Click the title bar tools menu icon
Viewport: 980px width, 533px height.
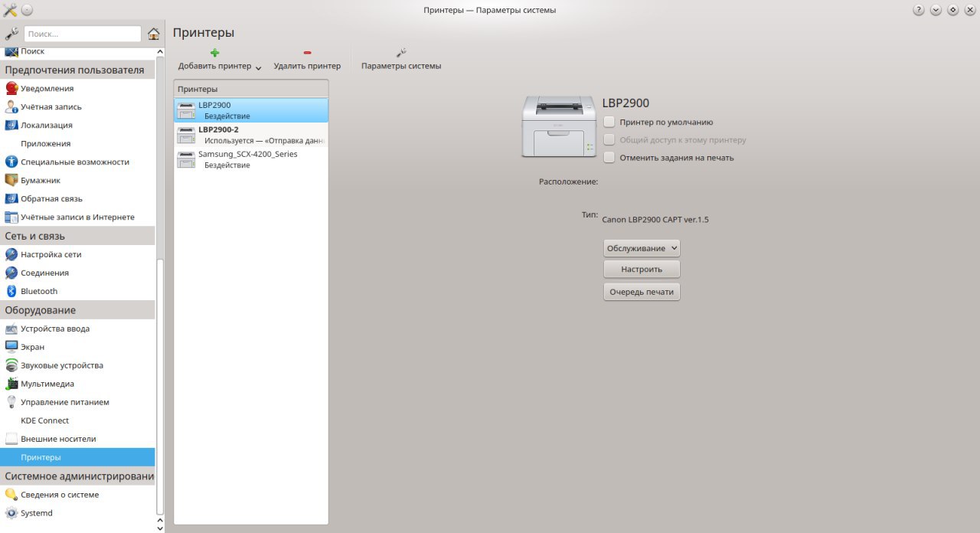[10, 10]
